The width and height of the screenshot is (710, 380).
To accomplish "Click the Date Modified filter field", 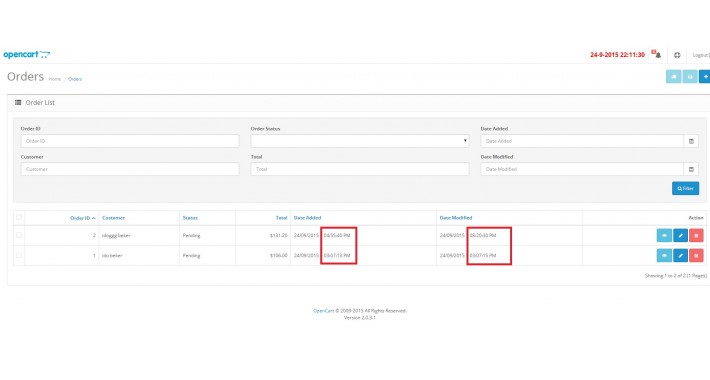I will coord(582,169).
